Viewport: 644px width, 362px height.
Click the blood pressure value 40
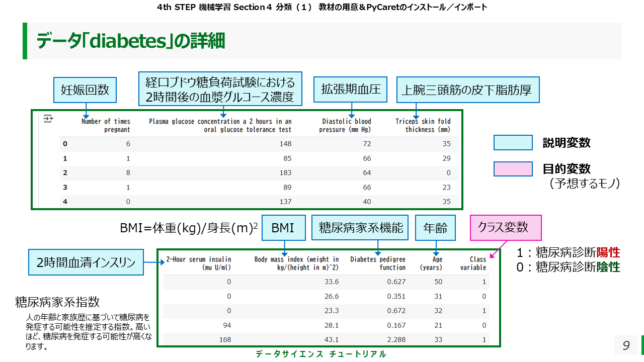(367, 202)
